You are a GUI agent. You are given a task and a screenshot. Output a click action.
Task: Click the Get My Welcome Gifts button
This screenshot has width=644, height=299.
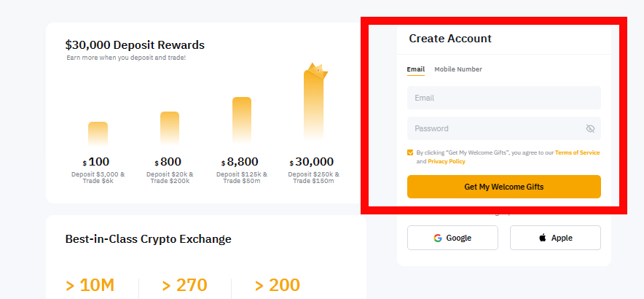[504, 187]
